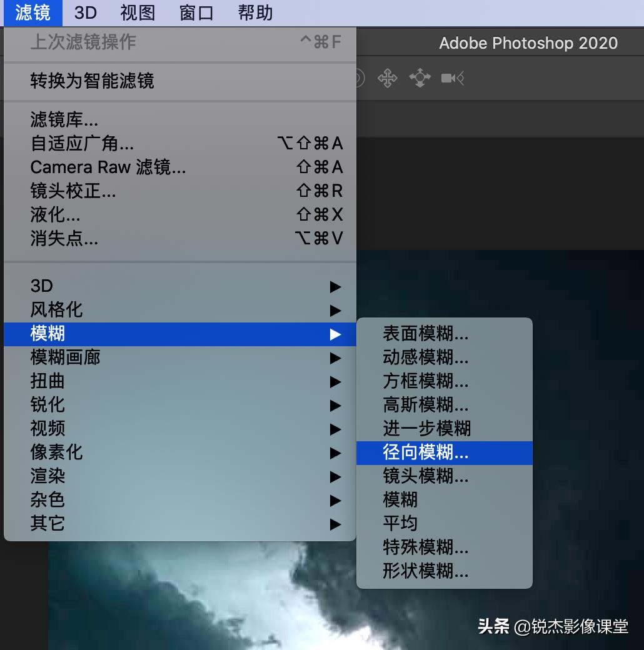Expand the 渲染 submenu

click(x=336, y=476)
